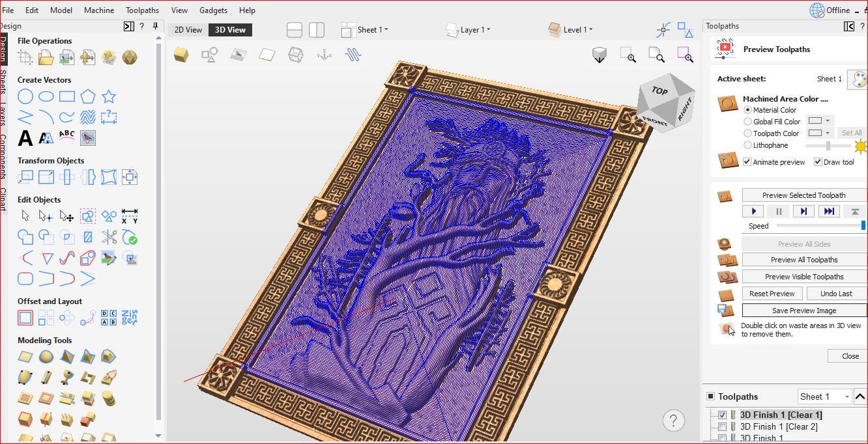Select the Draw Ellipse tool

coord(46,97)
